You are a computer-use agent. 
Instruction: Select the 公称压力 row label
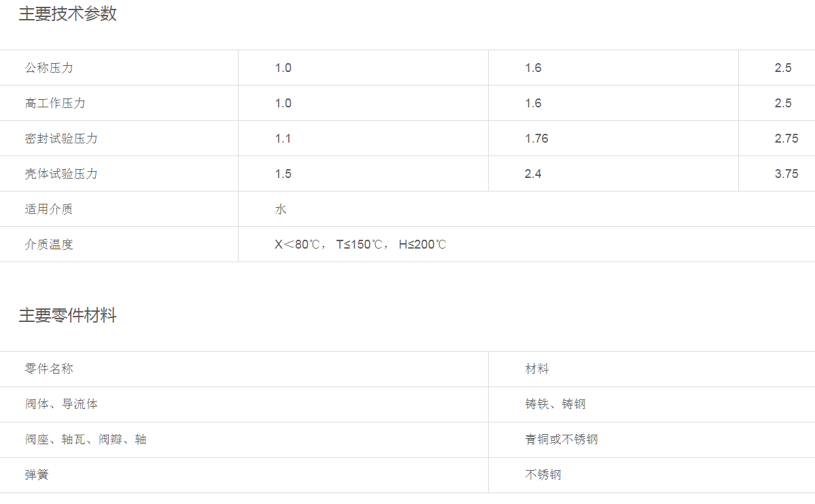click(49, 68)
